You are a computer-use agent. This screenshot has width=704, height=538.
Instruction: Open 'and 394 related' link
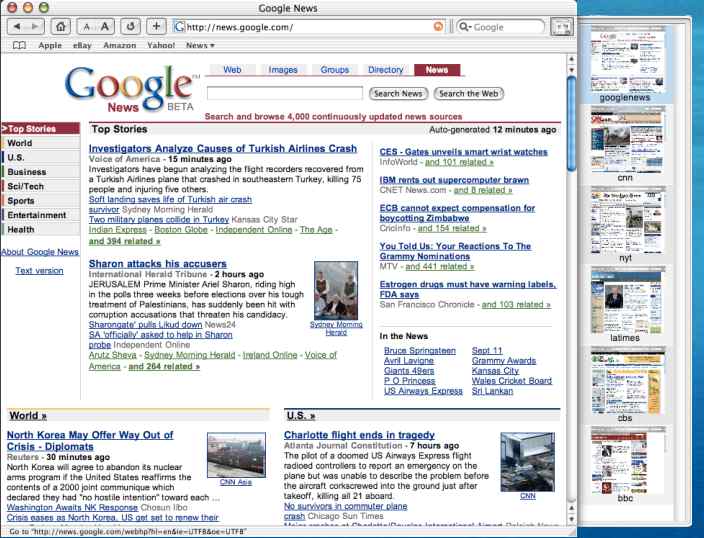(124, 241)
